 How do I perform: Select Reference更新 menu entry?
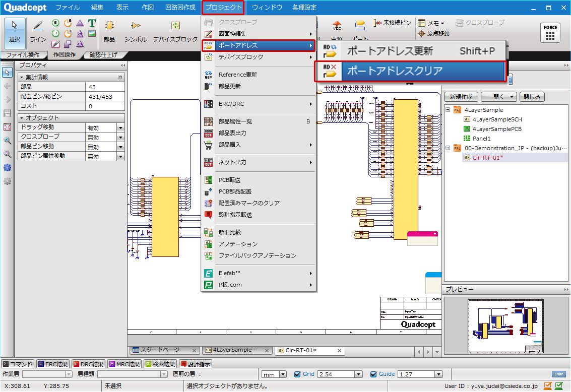(259, 75)
